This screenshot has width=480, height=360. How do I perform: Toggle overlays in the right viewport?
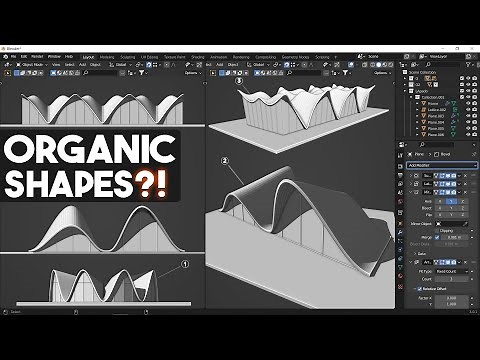point(351,65)
